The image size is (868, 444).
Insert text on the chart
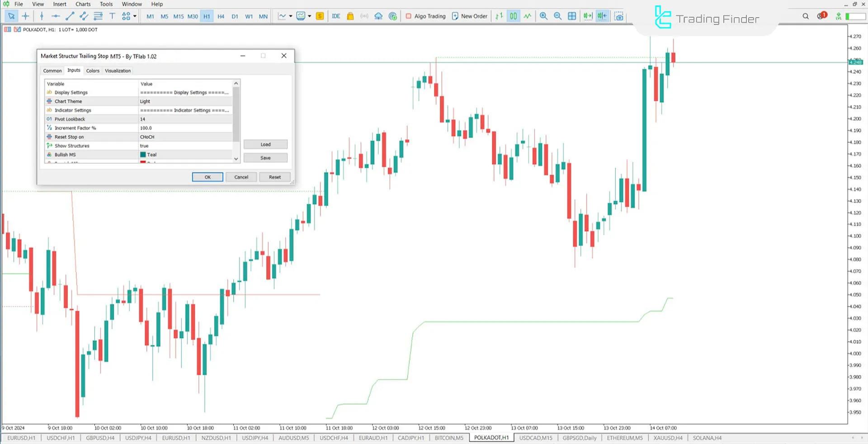pyautogui.click(x=112, y=16)
